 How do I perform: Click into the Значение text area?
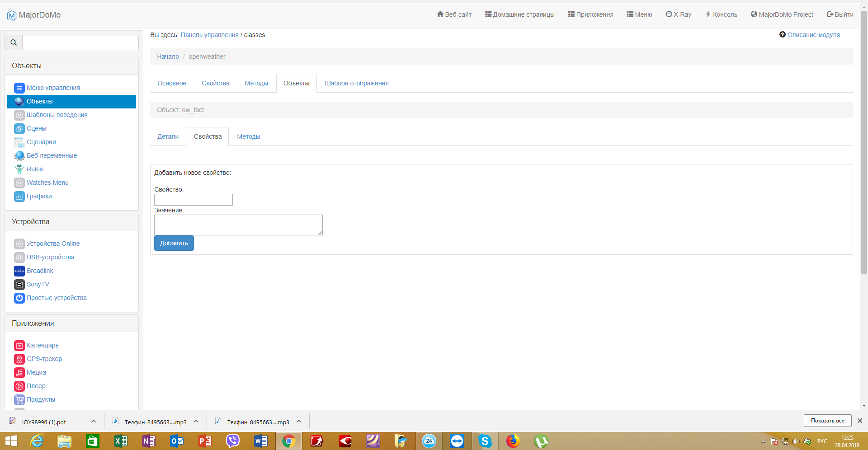238,225
